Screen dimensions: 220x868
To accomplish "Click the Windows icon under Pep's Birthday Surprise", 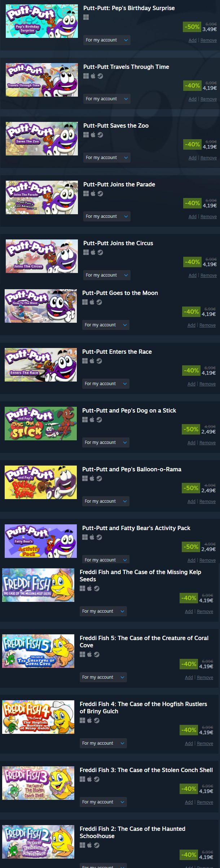I will tap(86, 17).
